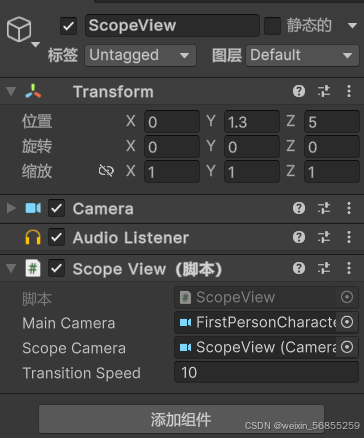Open the Untagged tag dropdown
This screenshot has width=364, height=438.
(140, 55)
